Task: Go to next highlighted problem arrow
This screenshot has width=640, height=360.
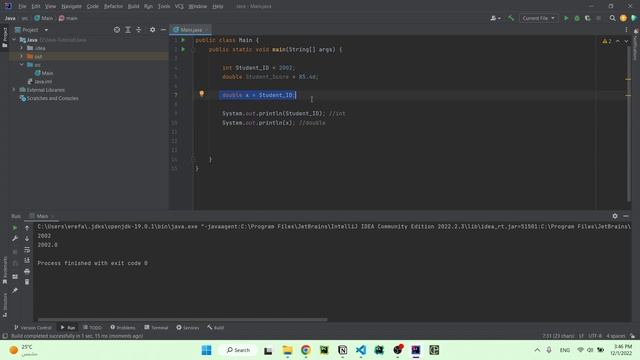Action: click(x=627, y=41)
